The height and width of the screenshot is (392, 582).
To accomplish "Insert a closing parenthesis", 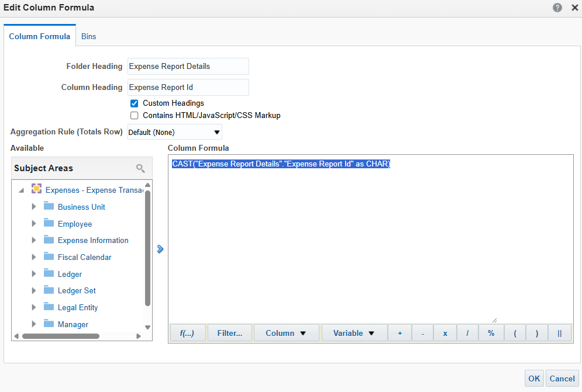I will pos(537,333).
